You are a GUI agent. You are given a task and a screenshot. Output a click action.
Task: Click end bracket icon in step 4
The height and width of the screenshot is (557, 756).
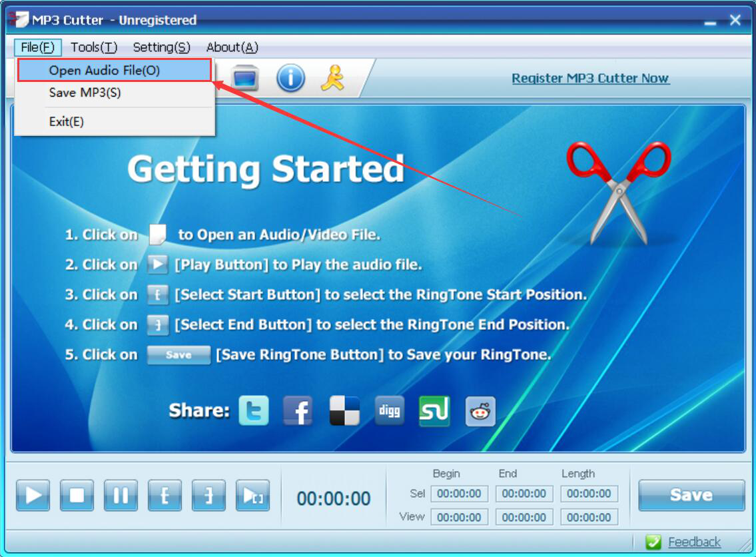tap(157, 324)
